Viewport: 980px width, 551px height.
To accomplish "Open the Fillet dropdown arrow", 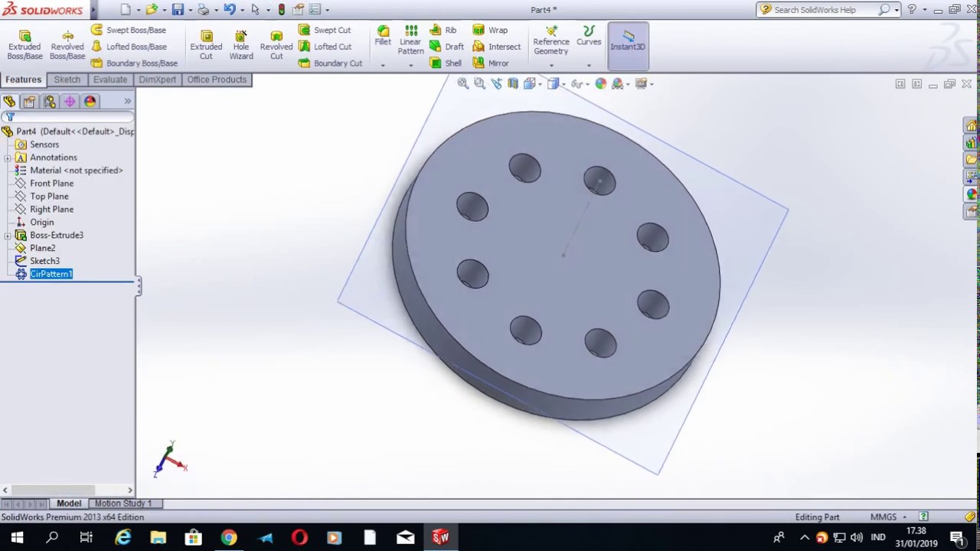I will coord(383,65).
